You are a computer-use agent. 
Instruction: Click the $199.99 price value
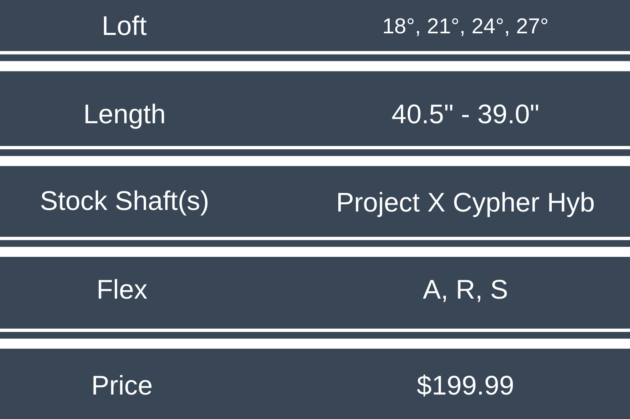[x=465, y=385]
